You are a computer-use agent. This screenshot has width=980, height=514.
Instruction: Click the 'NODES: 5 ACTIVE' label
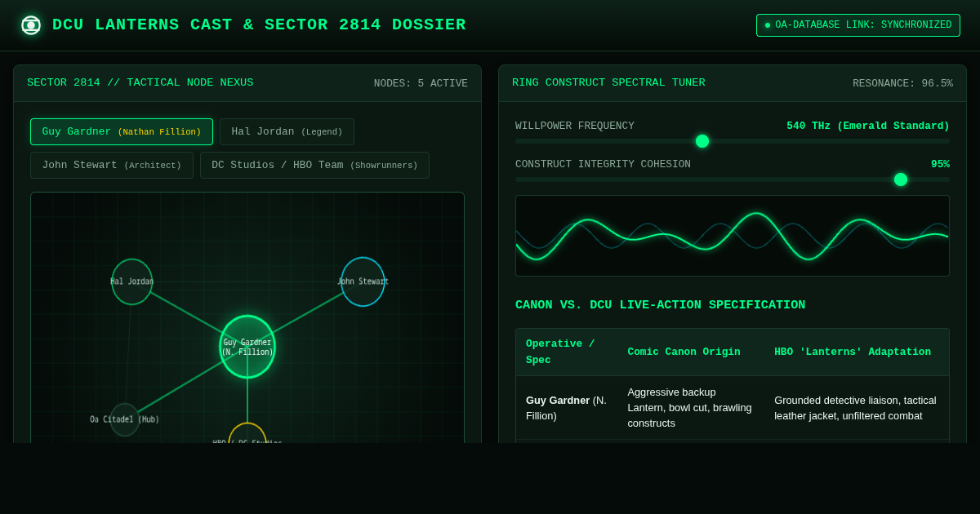tap(421, 83)
